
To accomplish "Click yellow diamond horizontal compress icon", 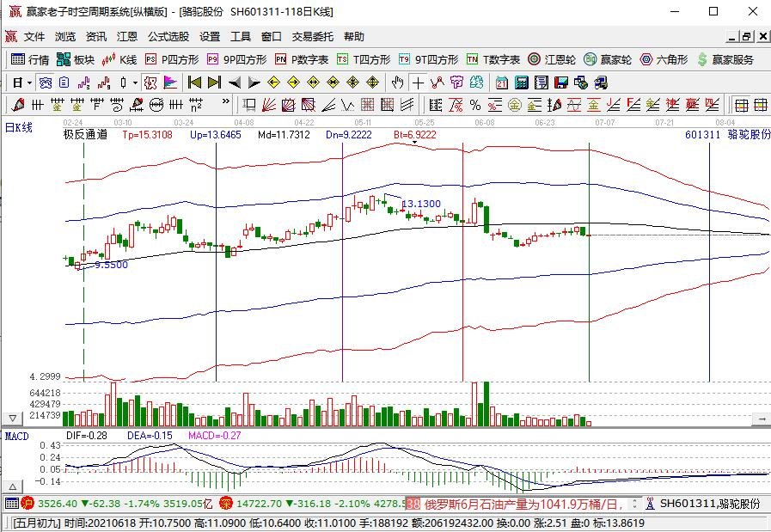I will [x=333, y=83].
